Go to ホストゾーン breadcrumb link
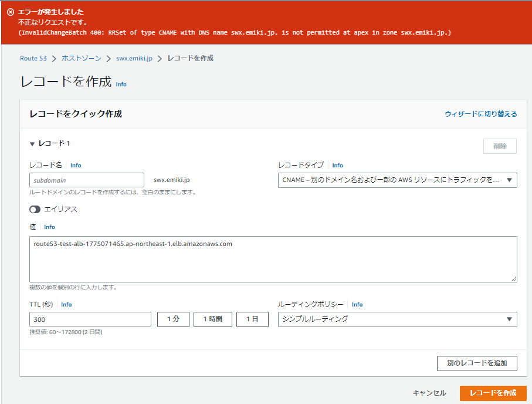This screenshot has height=404, width=532. [x=81, y=58]
